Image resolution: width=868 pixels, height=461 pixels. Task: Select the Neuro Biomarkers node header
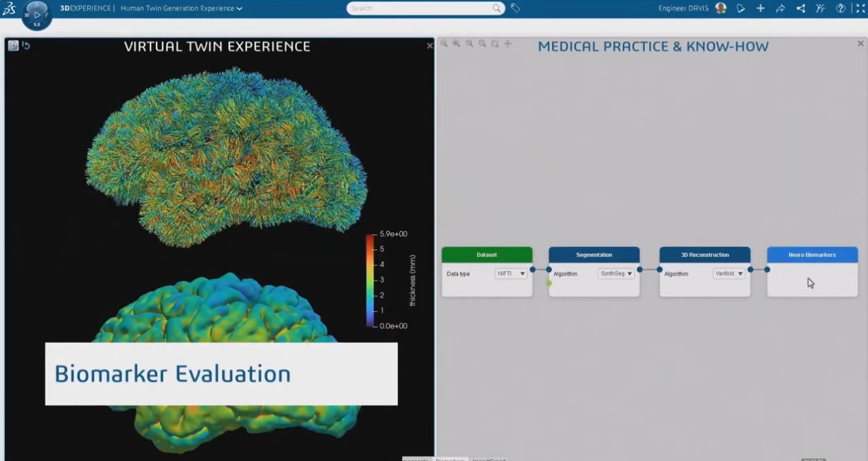click(812, 255)
